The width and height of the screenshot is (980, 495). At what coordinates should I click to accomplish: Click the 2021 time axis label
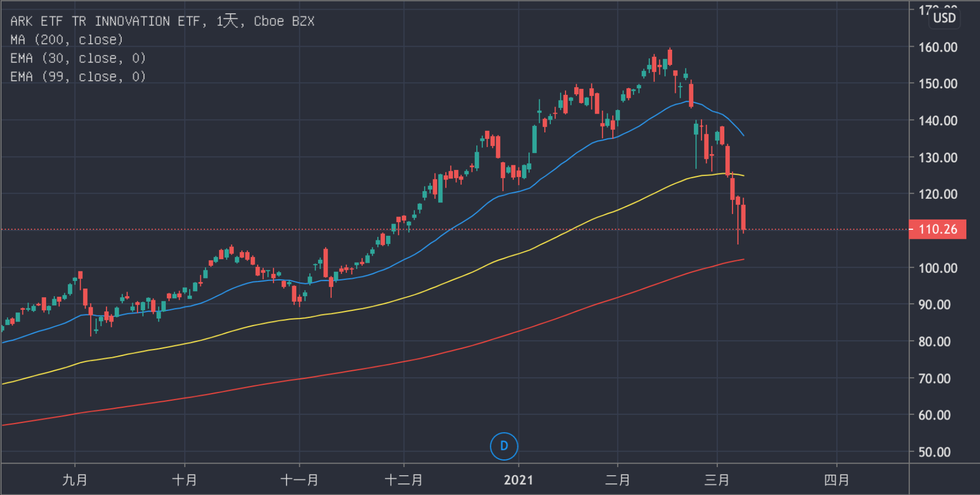pyautogui.click(x=518, y=480)
